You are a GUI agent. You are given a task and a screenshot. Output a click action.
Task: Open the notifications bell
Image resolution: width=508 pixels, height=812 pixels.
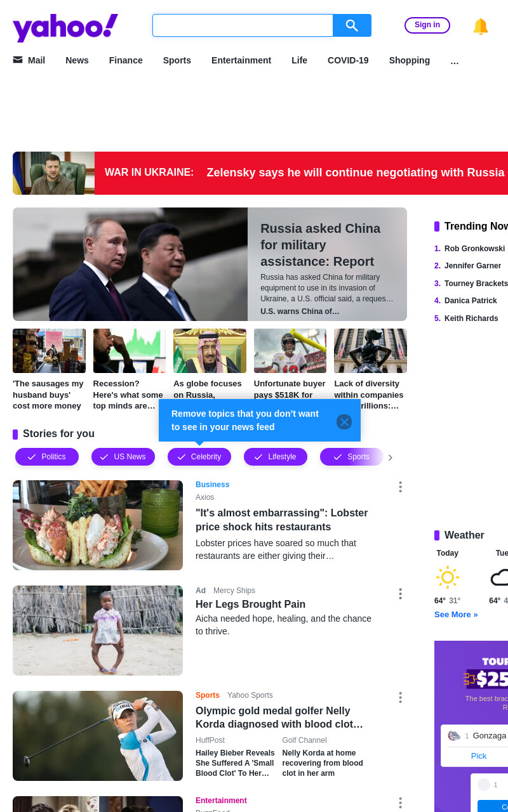point(481,26)
